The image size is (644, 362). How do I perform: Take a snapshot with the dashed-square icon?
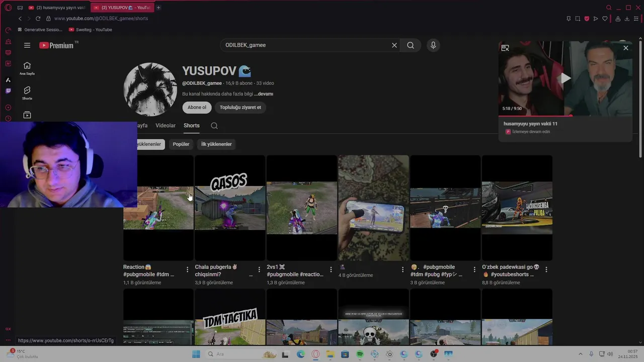tap(578, 19)
